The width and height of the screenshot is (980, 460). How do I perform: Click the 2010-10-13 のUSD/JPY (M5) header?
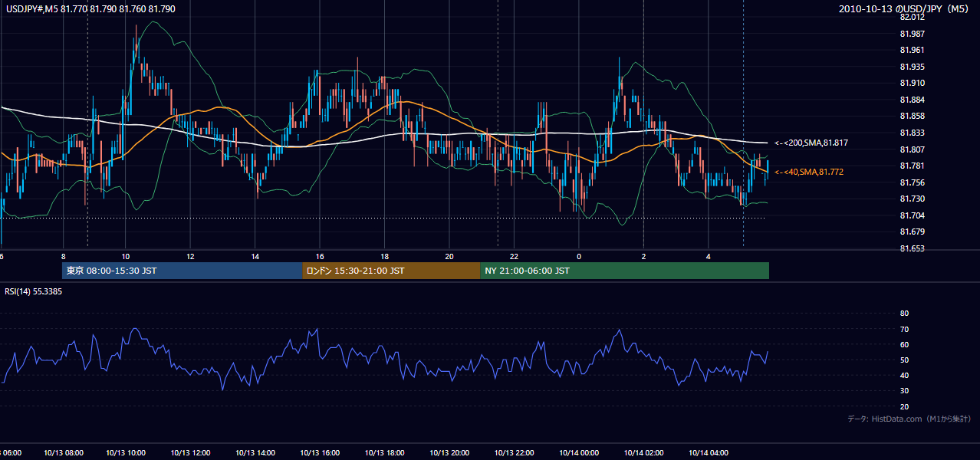(x=905, y=8)
